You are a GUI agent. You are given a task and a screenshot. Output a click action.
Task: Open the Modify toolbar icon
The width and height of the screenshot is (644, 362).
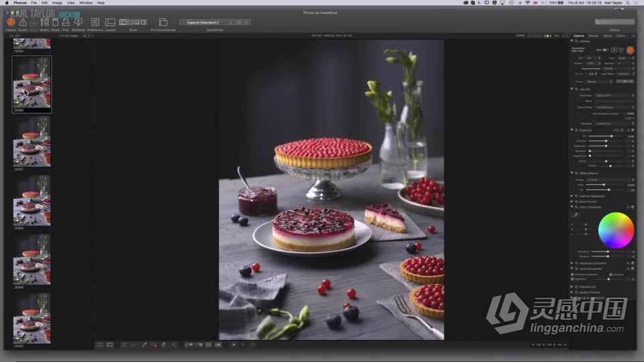44,22
